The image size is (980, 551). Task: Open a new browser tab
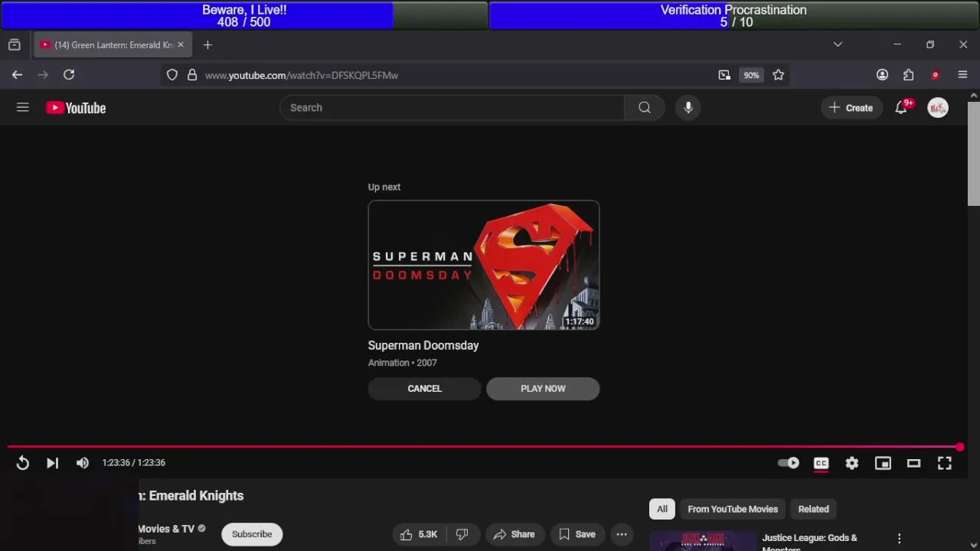click(x=207, y=45)
